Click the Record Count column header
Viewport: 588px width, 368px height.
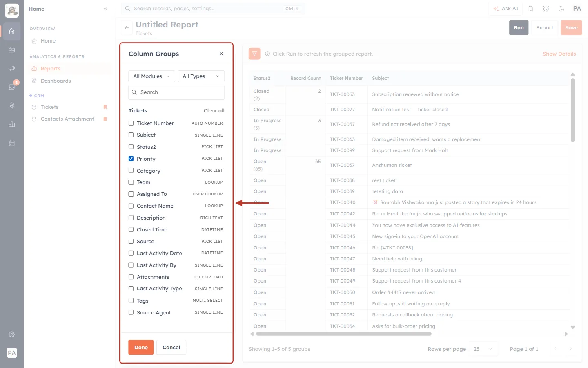[x=305, y=78]
